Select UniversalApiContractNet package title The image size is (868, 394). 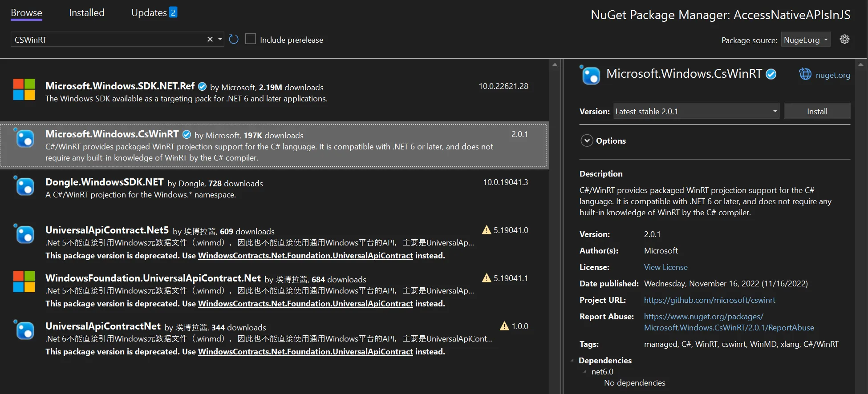tap(103, 326)
